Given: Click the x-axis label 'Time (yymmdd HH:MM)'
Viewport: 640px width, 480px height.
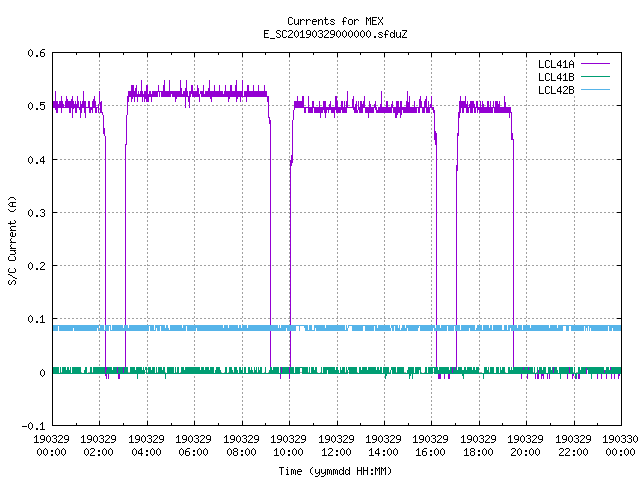Looking at the screenshot, I should [335, 471].
